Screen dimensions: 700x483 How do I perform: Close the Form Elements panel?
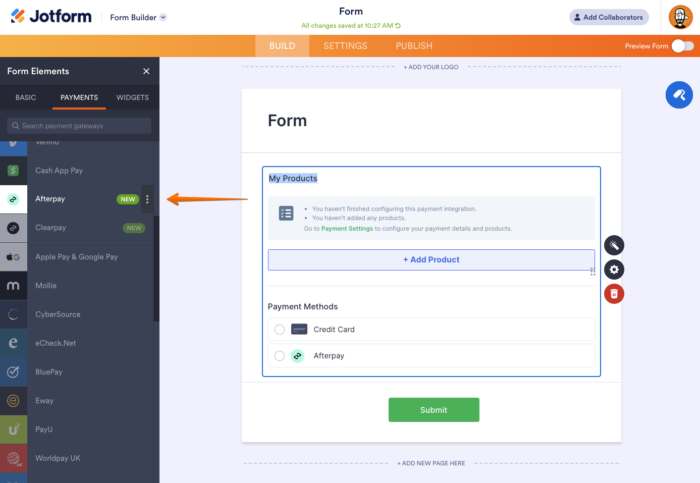click(x=146, y=71)
